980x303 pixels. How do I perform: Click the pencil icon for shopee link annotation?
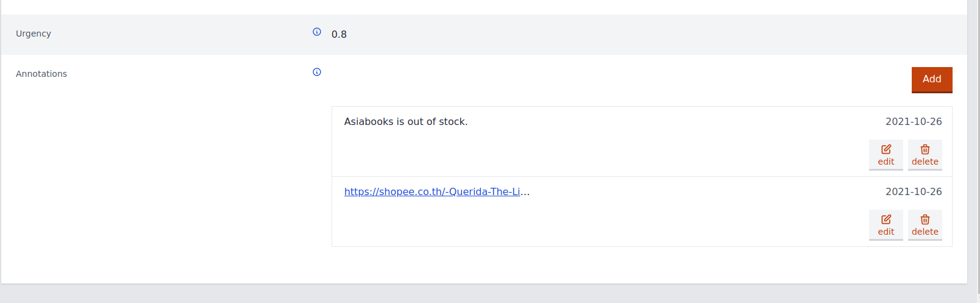pos(886,219)
